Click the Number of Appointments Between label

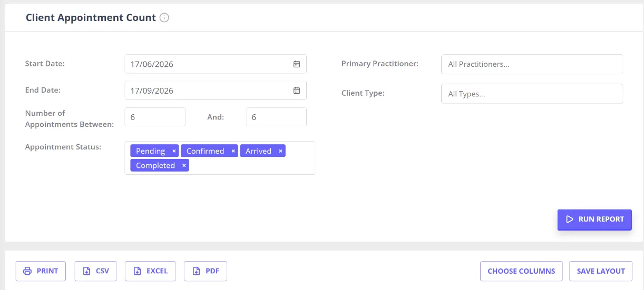pyautogui.click(x=70, y=119)
